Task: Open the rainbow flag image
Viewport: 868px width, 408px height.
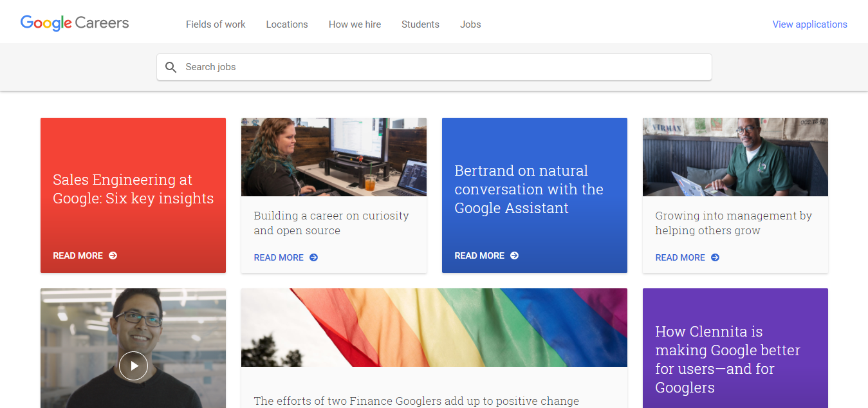Action: 434,328
